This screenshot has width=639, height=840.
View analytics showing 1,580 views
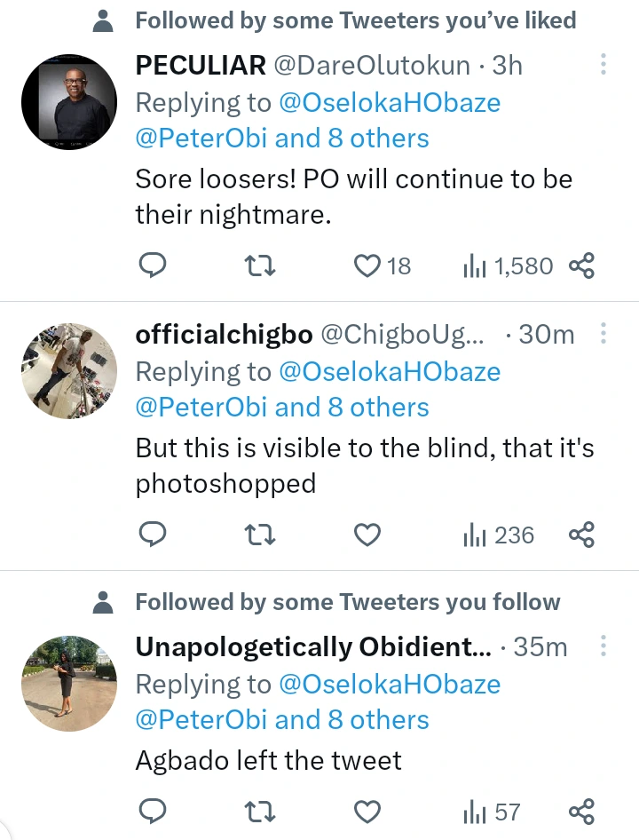point(507,265)
